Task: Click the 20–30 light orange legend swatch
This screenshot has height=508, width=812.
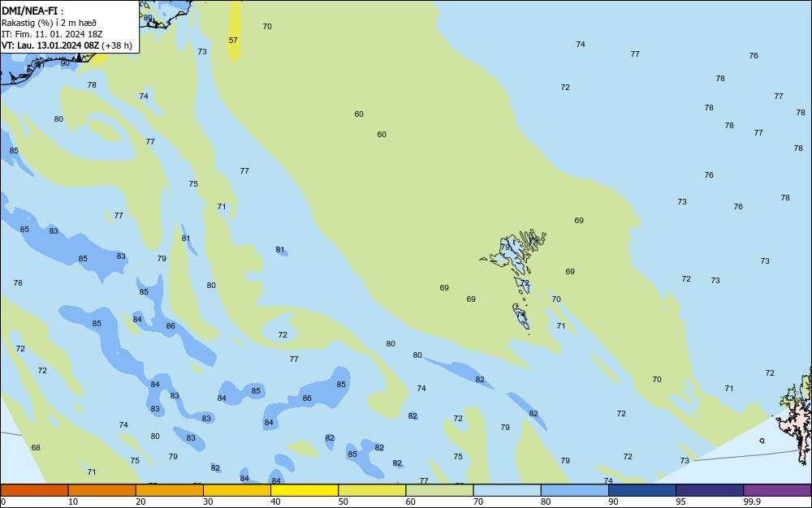Action: pos(170,490)
